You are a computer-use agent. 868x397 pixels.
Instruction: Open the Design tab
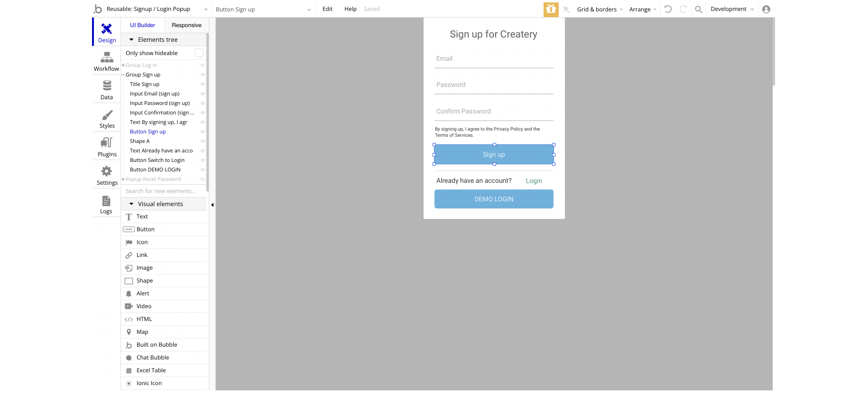tap(107, 32)
